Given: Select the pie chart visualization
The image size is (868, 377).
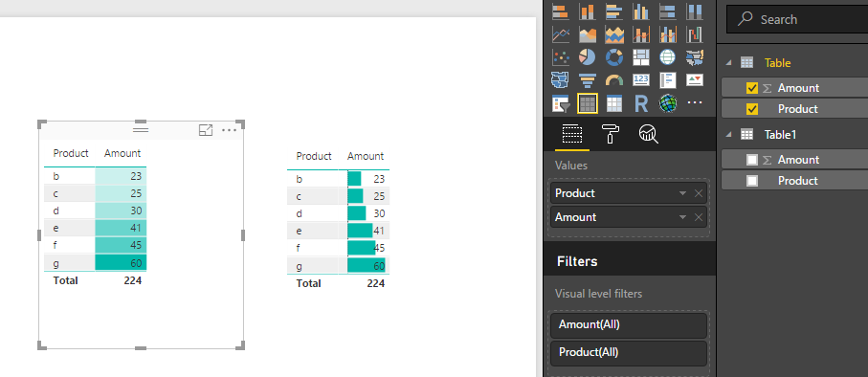Looking at the screenshot, I should coord(588,56).
